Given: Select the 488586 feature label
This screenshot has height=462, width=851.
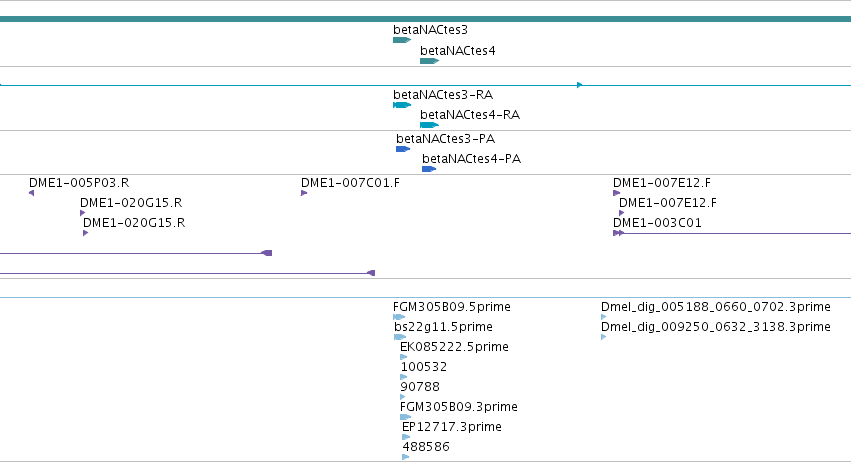Looking at the screenshot, I should (x=426, y=447).
